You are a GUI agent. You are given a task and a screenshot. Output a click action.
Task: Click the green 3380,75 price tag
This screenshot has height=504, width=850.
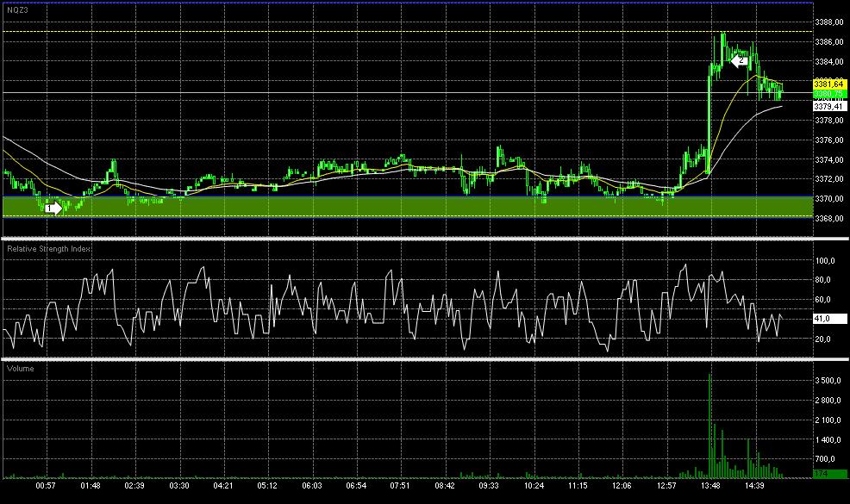[x=829, y=94]
